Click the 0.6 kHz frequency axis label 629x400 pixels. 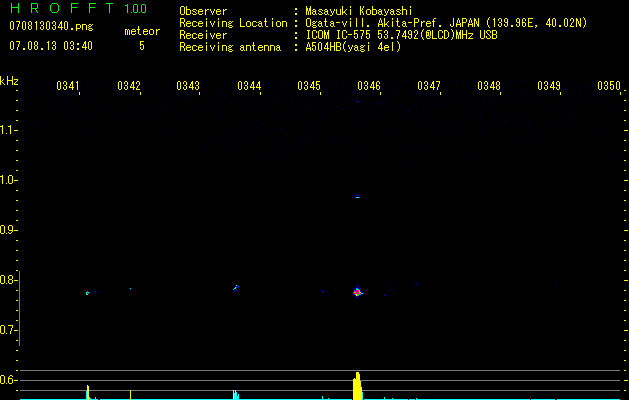pyautogui.click(x=8, y=380)
